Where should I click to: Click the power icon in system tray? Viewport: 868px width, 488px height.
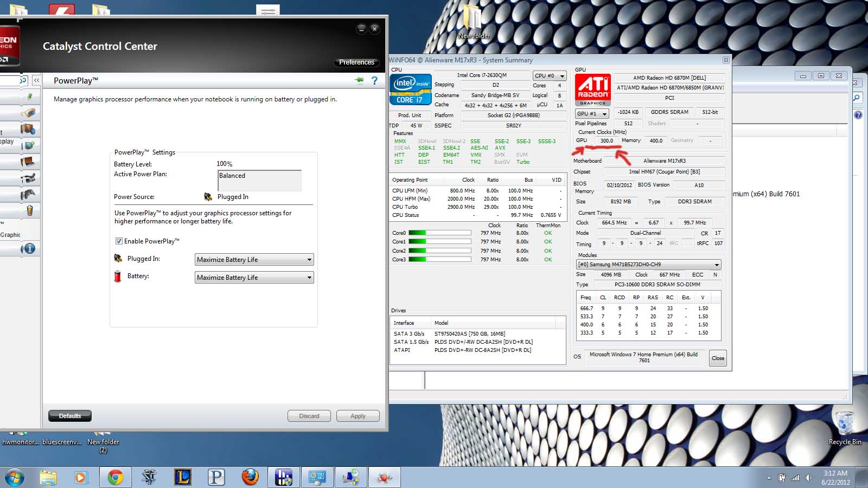click(782, 478)
